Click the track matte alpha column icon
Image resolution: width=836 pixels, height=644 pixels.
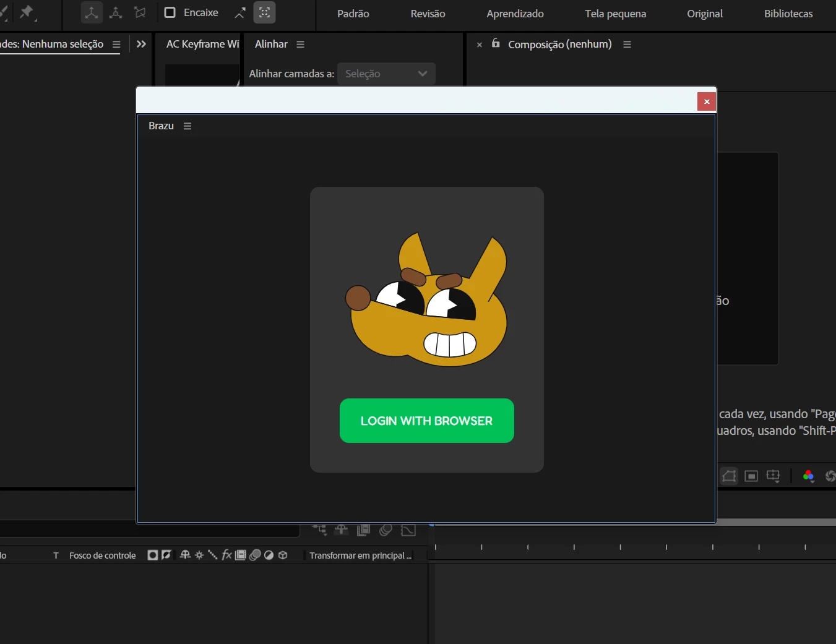pyautogui.click(x=152, y=555)
